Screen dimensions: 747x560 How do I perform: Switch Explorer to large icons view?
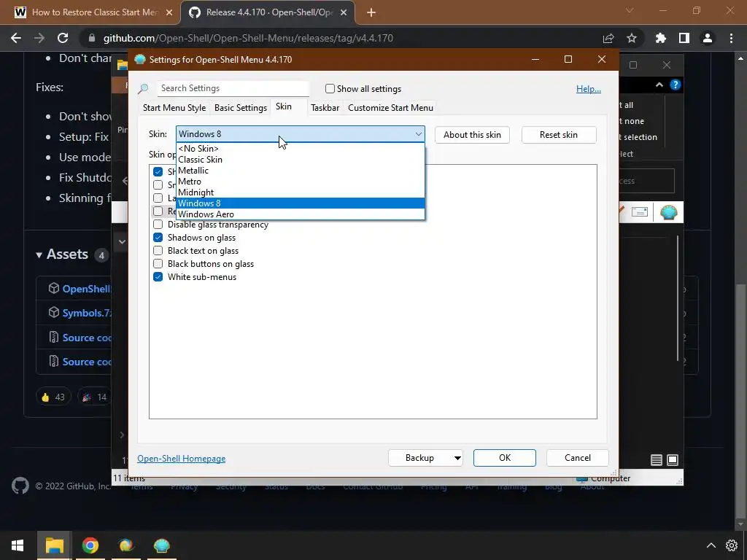(673, 459)
